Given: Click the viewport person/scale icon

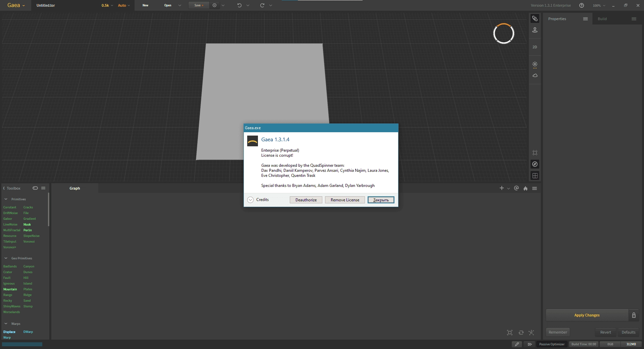Looking at the screenshot, I should 535,30.
